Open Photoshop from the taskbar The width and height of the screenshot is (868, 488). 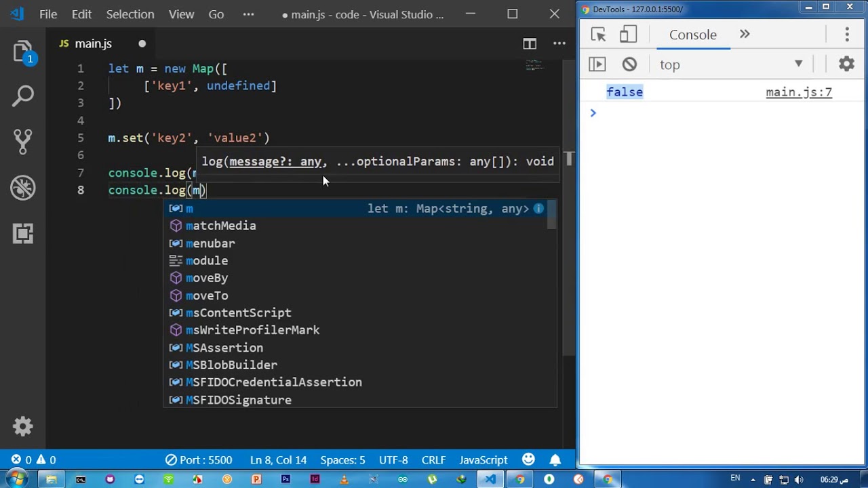(285, 480)
